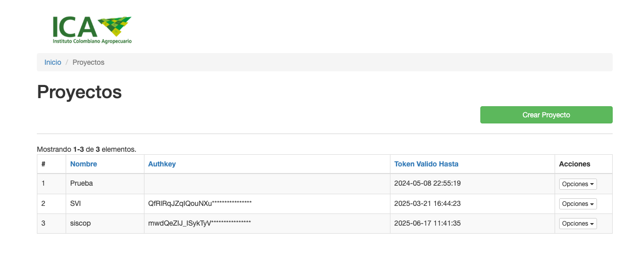The height and width of the screenshot is (259, 644).
Task: Expand Opciones menu for SVI project
Action: click(577, 204)
